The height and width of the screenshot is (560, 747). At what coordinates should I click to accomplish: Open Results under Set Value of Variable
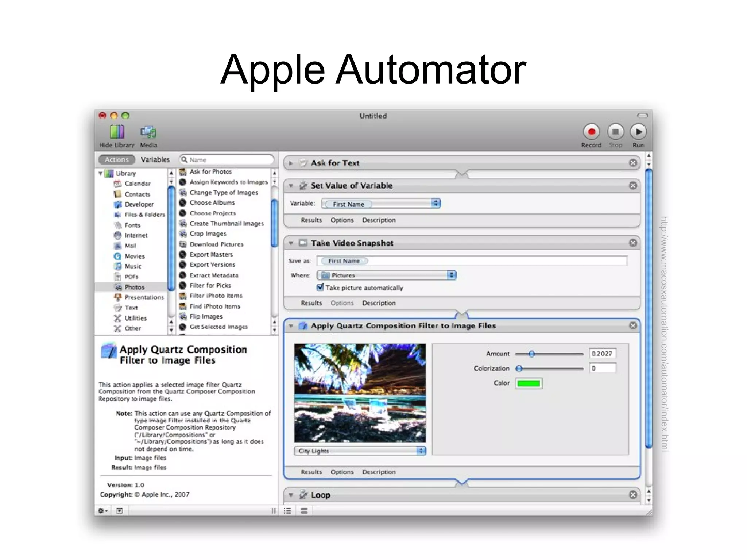pyautogui.click(x=311, y=220)
